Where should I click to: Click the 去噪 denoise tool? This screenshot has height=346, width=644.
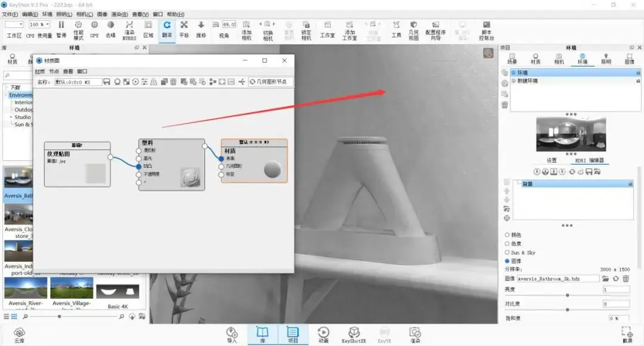coord(110,30)
